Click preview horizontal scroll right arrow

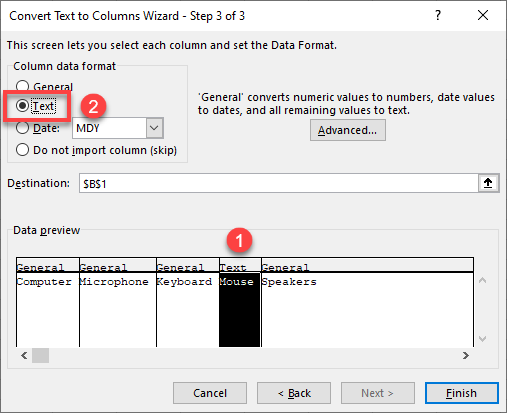click(x=466, y=355)
